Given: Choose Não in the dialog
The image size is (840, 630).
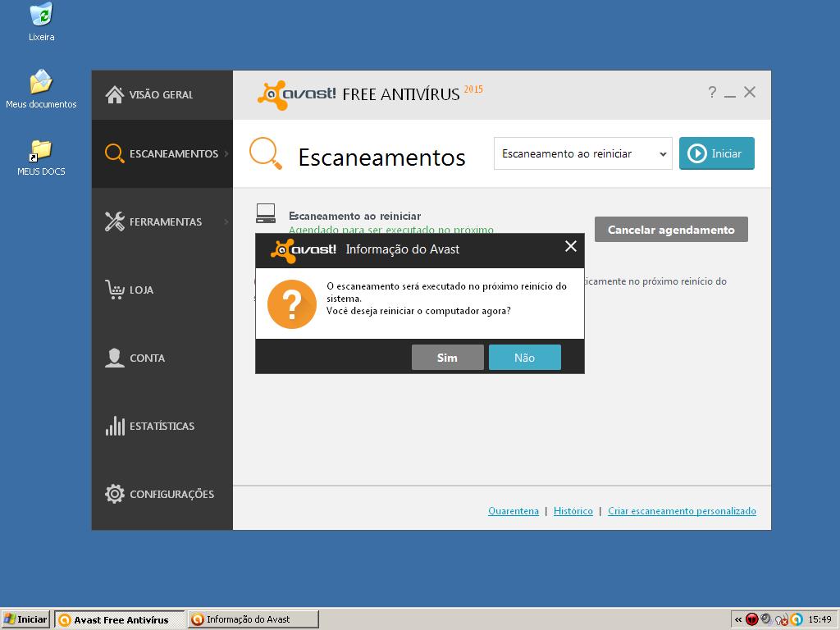Looking at the screenshot, I should tap(524, 358).
